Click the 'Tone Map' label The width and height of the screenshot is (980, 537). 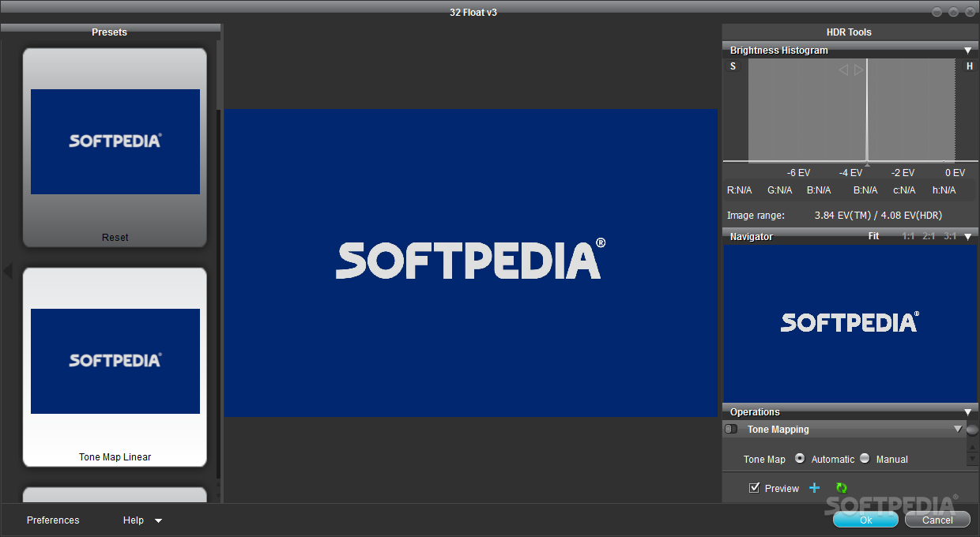pos(764,459)
